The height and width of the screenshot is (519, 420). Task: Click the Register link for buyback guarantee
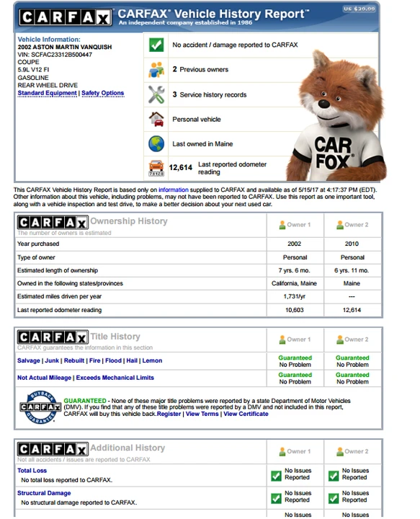pos(169,414)
